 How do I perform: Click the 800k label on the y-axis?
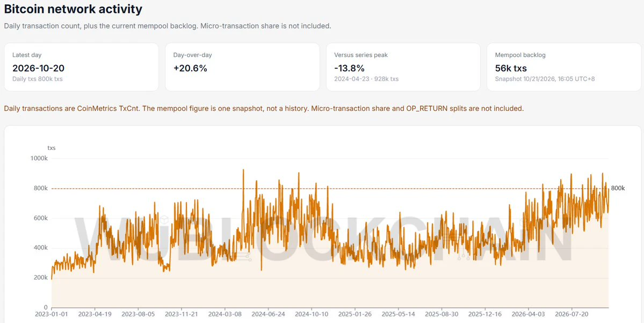tap(41, 189)
